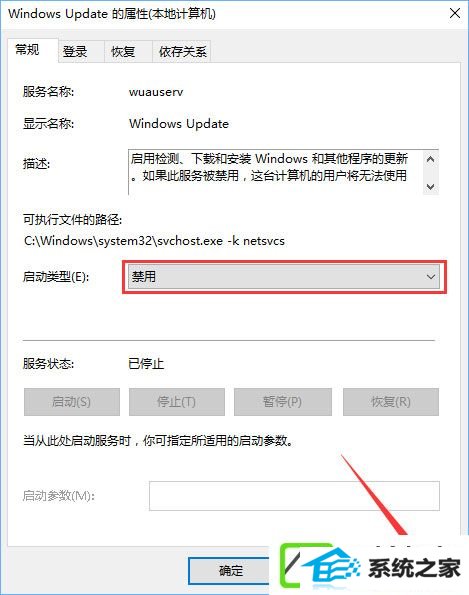Image resolution: width=469 pixels, height=595 pixels.
Task: Click the 启动(S) service button
Action: click(72, 401)
